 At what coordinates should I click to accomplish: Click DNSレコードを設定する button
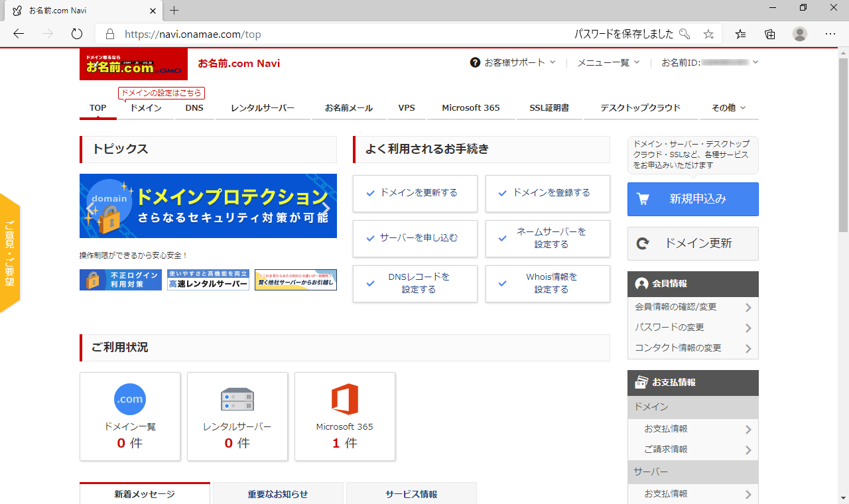(415, 284)
